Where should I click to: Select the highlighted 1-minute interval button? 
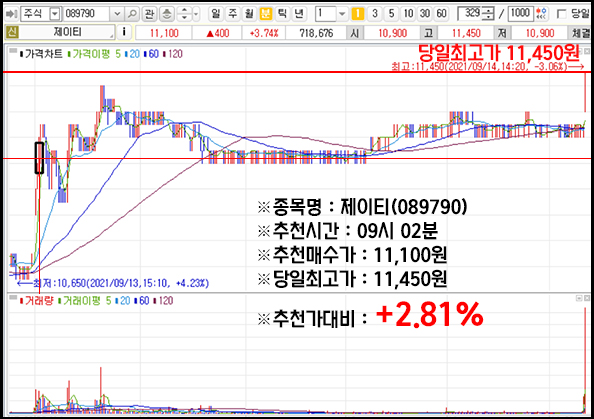[358, 14]
